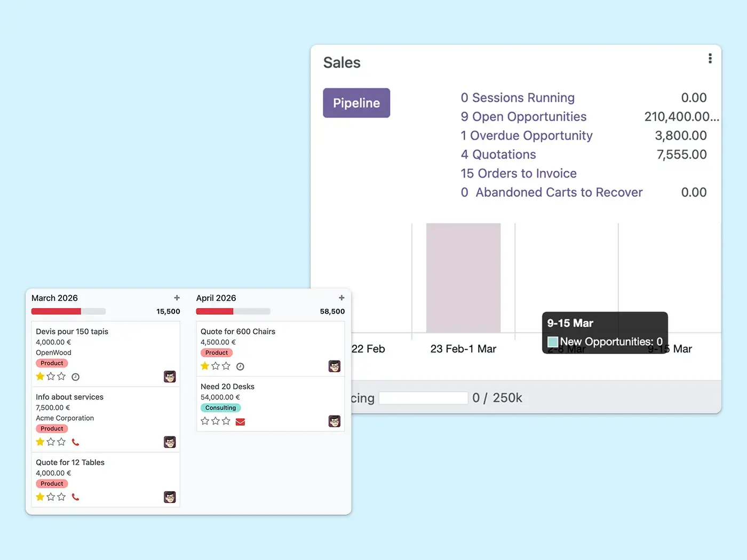Toggle the first priority star on Need 20 Desks
The image size is (747, 560).
coord(205,421)
